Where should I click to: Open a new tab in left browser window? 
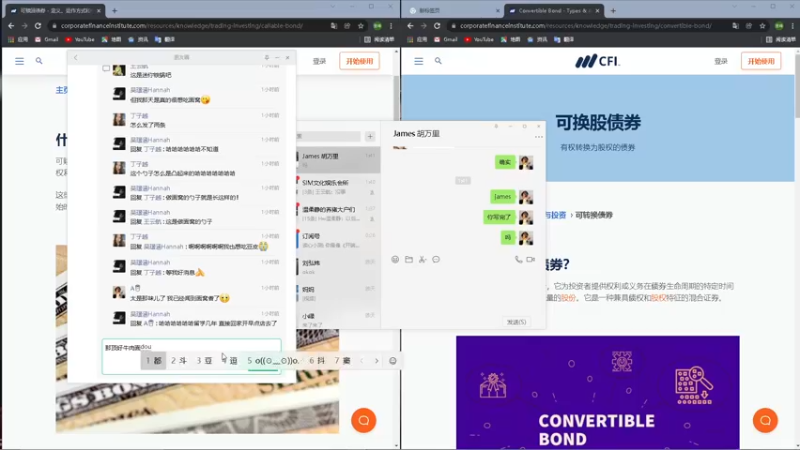click(x=114, y=10)
